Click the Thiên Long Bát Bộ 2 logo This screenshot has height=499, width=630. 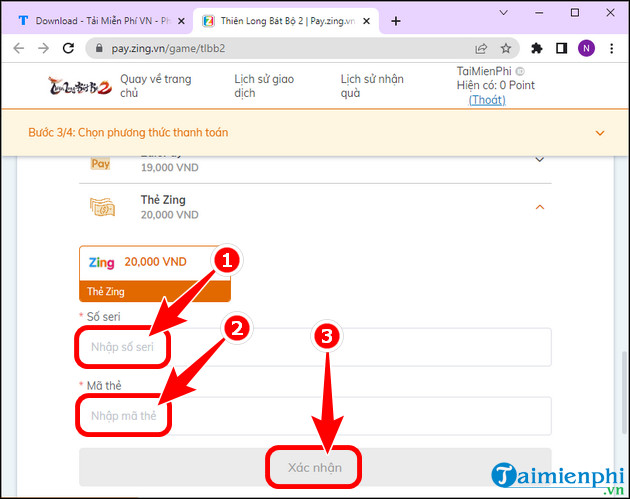(x=80, y=86)
